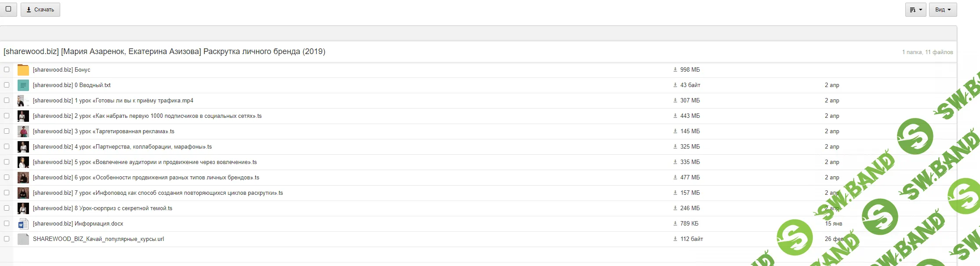This screenshot has height=266, width=980.
Task: Expand the sort order dropdown
Action: 915,10
